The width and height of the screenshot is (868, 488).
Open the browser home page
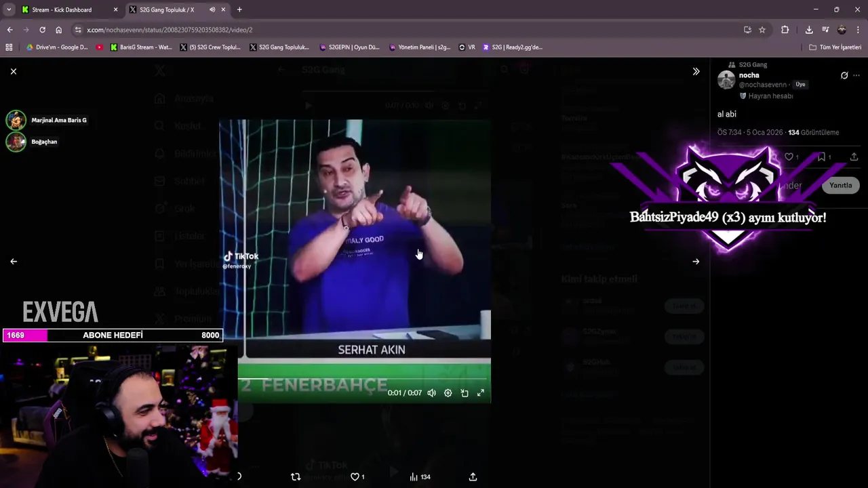58,30
